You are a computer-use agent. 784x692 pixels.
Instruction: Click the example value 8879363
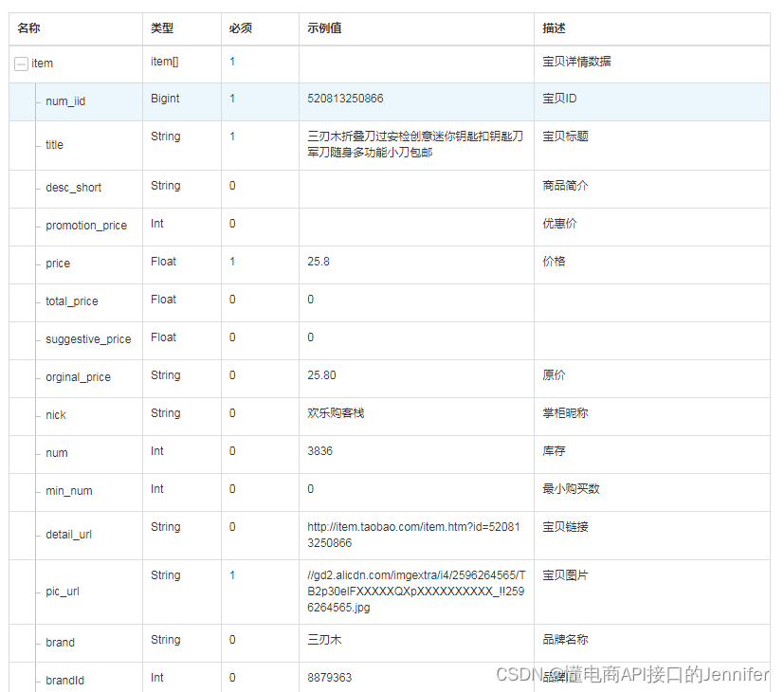pos(330,678)
